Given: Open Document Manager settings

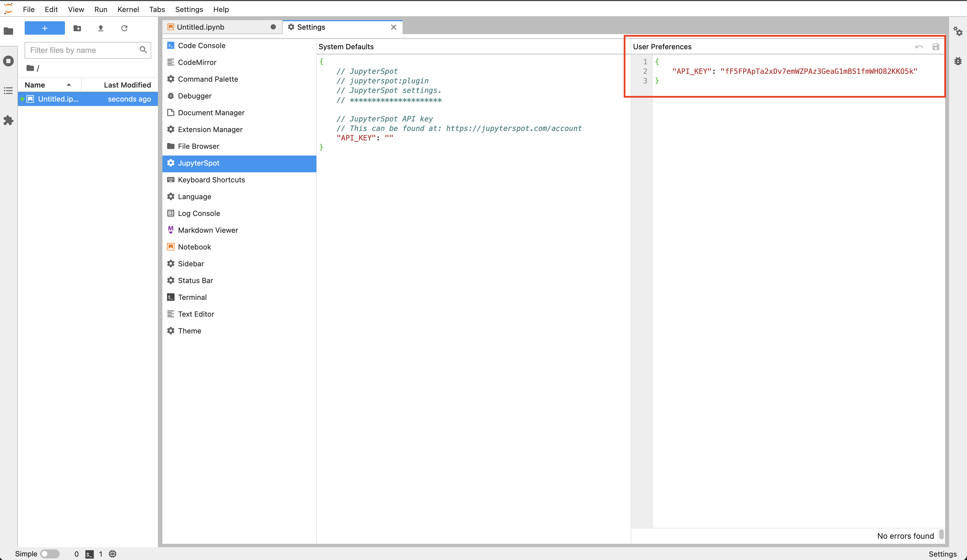Looking at the screenshot, I should (239, 112).
